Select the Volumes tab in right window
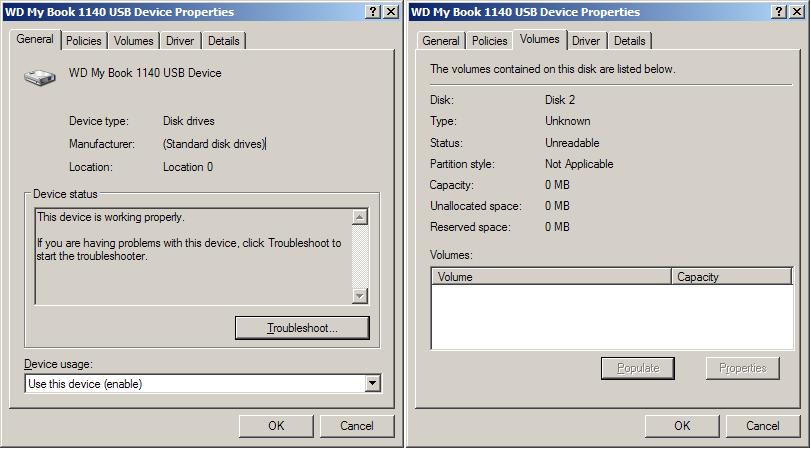 [540, 39]
